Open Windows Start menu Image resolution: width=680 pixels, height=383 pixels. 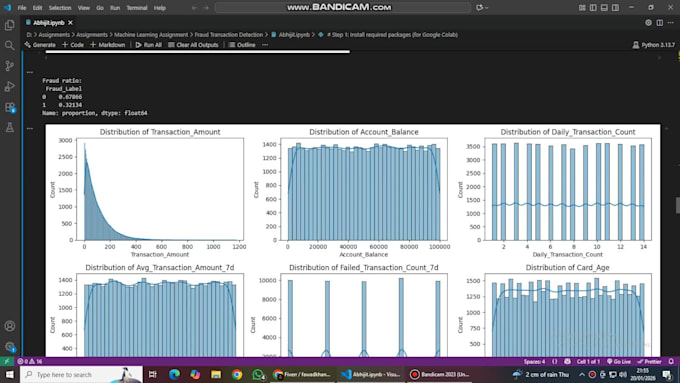point(9,374)
